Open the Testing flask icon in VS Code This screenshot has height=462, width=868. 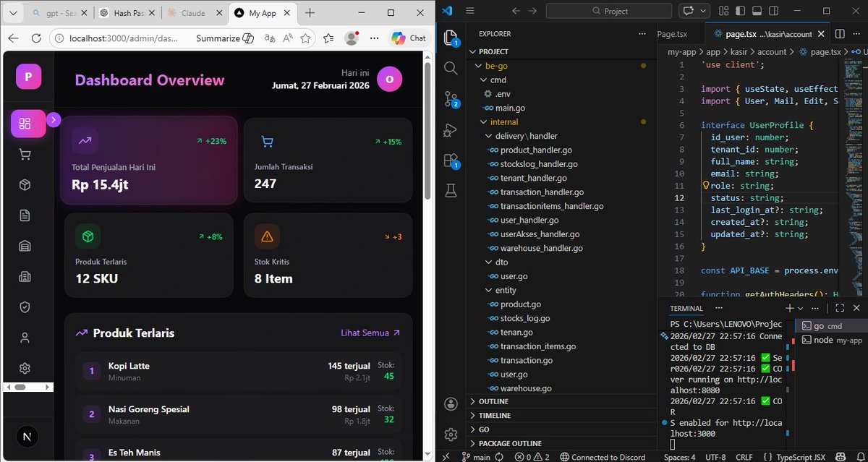[450, 190]
